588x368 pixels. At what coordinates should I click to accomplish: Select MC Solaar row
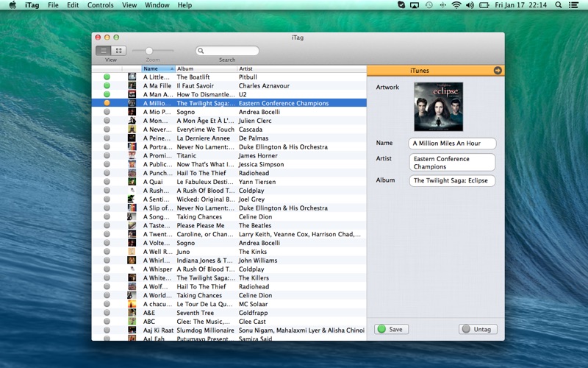pyautogui.click(x=229, y=304)
